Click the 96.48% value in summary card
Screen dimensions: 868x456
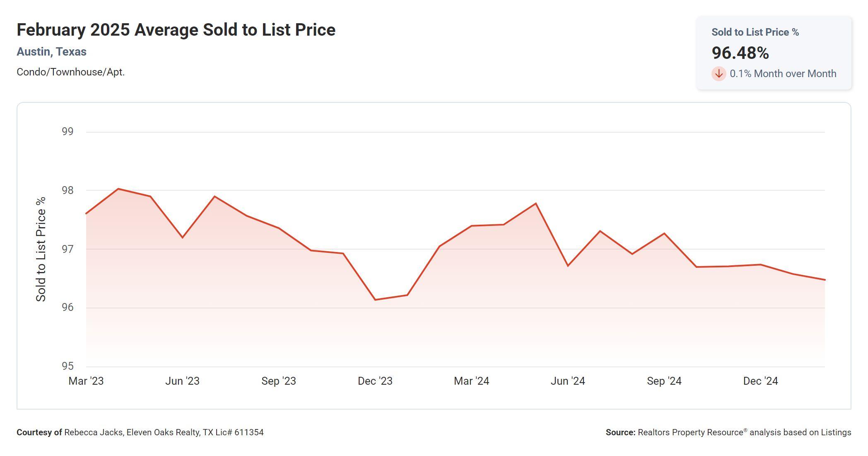click(740, 53)
